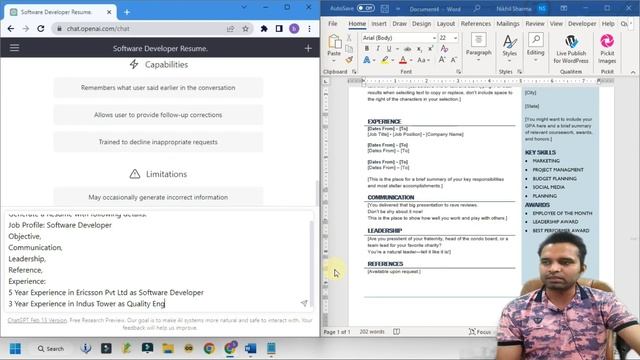Toggle Strikethrough formatting
This screenshot has width=640, height=360.
[x=407, y=49]
